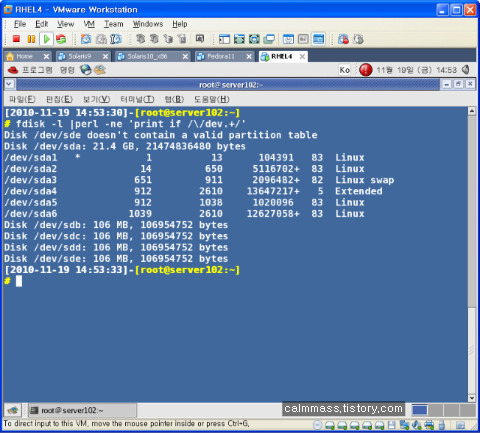Click the Unity mode toolbar icon
The image size is (480, 433).
click(269, 39)
